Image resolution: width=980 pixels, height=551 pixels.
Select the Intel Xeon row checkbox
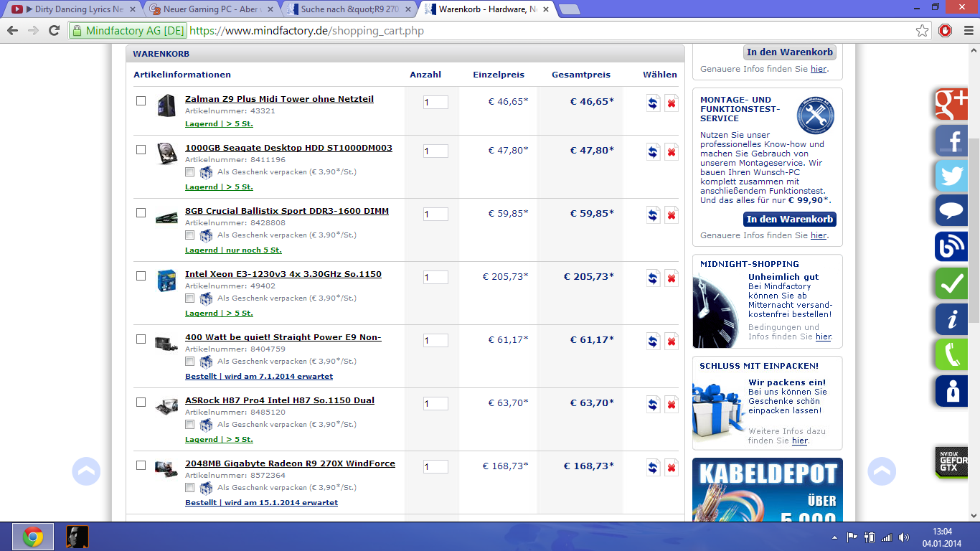point(141,275)
